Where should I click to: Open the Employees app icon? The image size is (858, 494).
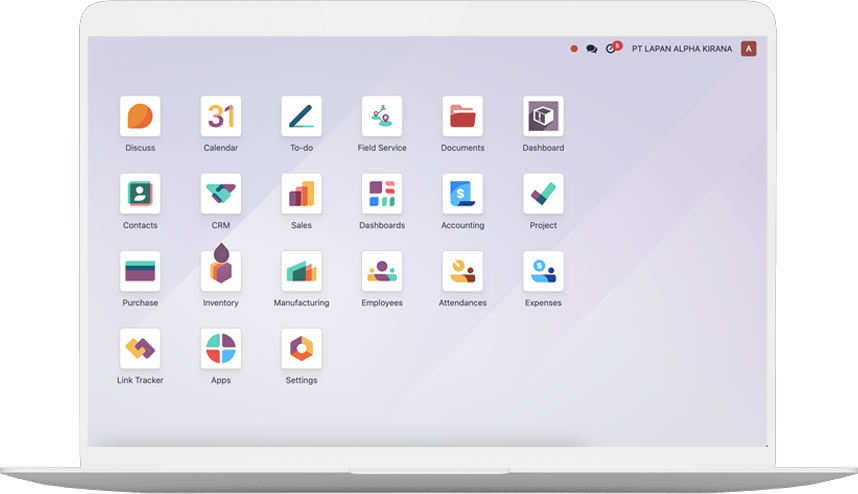382,271
